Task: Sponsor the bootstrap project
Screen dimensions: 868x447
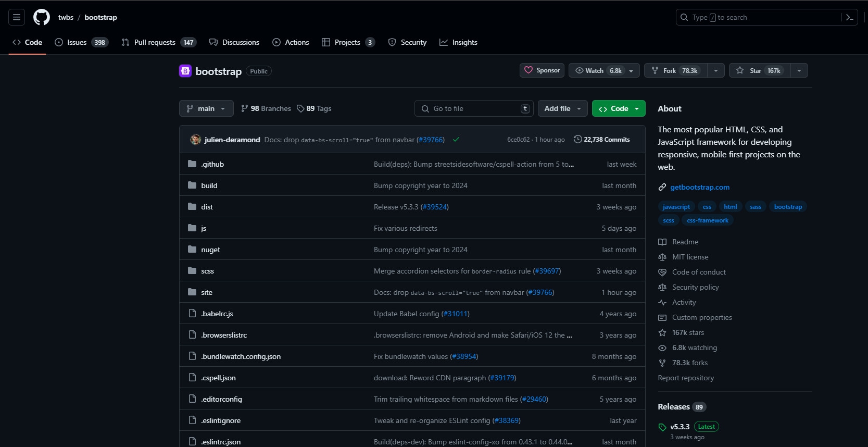Action: pyautogui.click(x=542, y=70)
